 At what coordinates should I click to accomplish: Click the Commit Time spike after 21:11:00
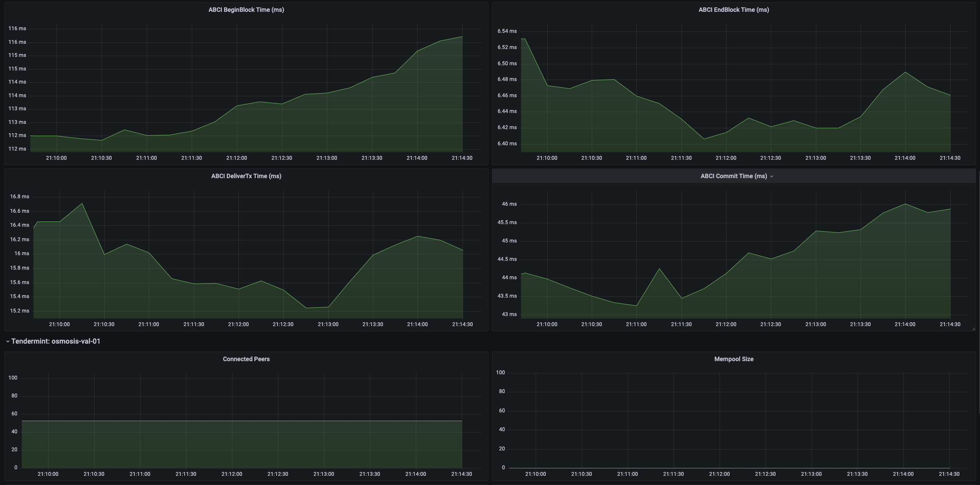pos(659,269)
